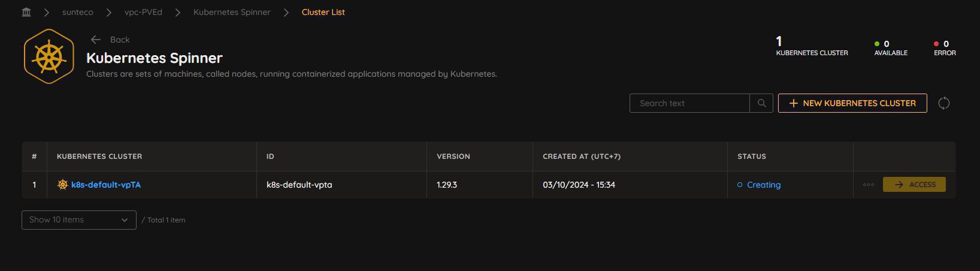Click the home bank icon in breadcrumb
The image size is (980, 271).
26,12
